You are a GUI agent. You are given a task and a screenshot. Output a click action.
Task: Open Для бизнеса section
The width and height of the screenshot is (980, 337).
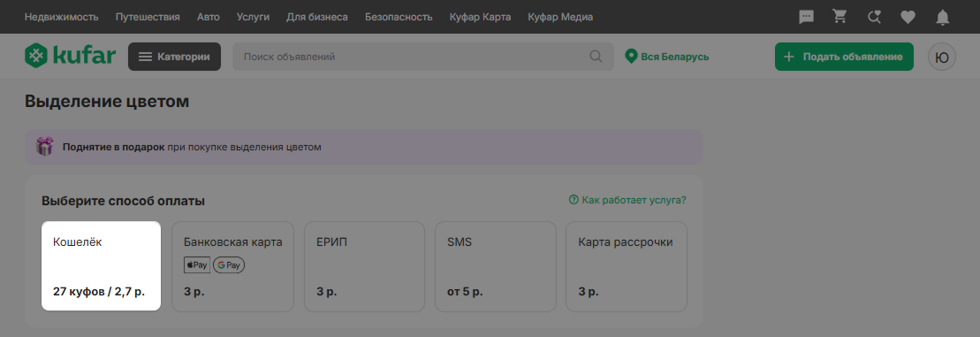[x=317, y=17]
